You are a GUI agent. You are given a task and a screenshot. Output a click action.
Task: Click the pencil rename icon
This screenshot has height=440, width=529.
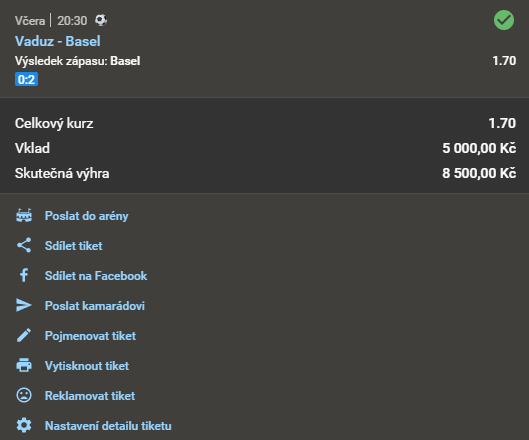(x=24, y=335)
